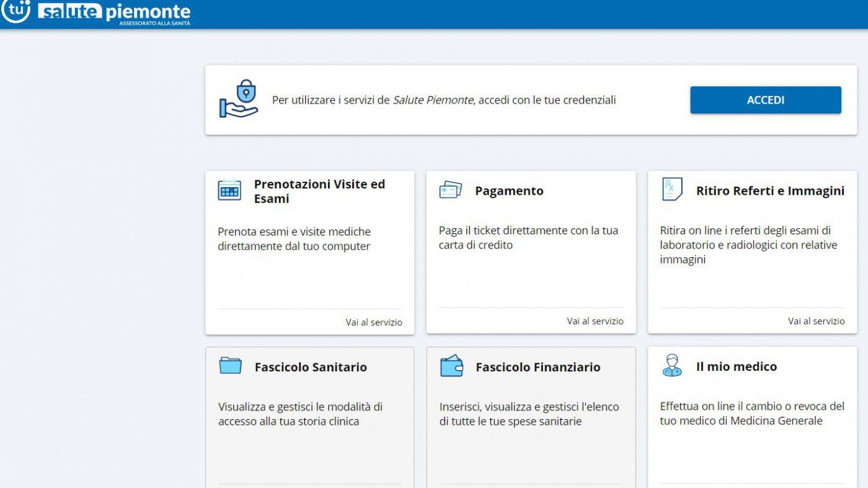Open Ritiro Referti e Immagini title
868x488 pixels.
pos(770,191)
